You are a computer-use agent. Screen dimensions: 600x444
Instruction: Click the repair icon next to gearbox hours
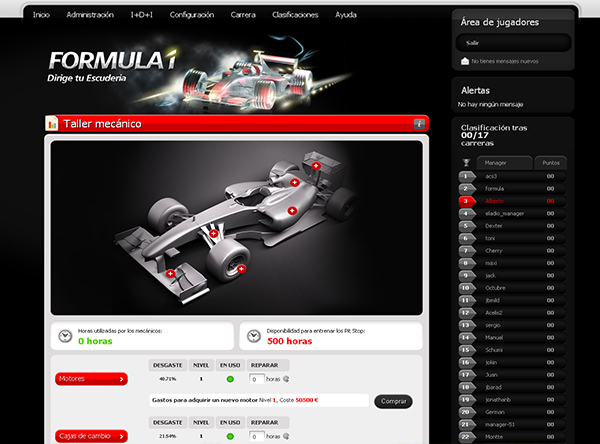(286, 436)
